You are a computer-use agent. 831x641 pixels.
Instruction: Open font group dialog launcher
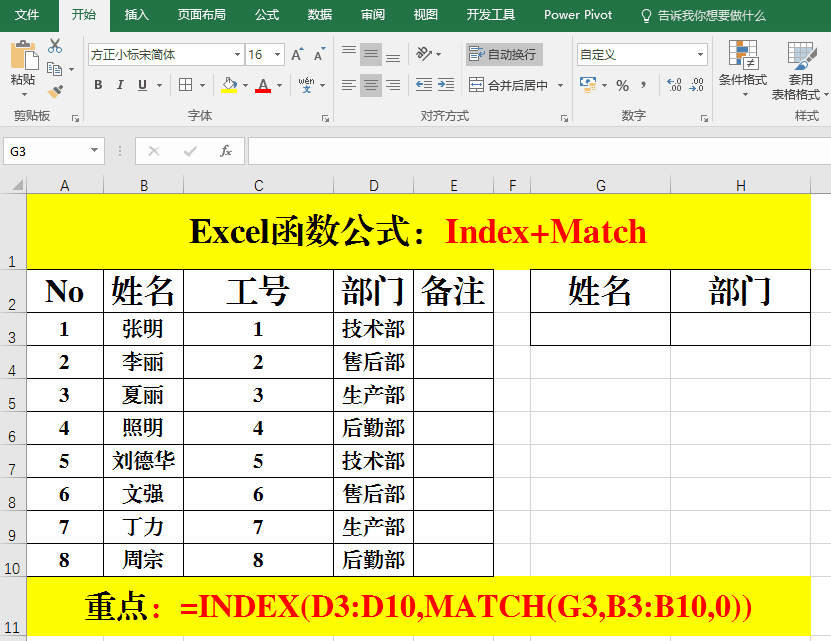325,118
